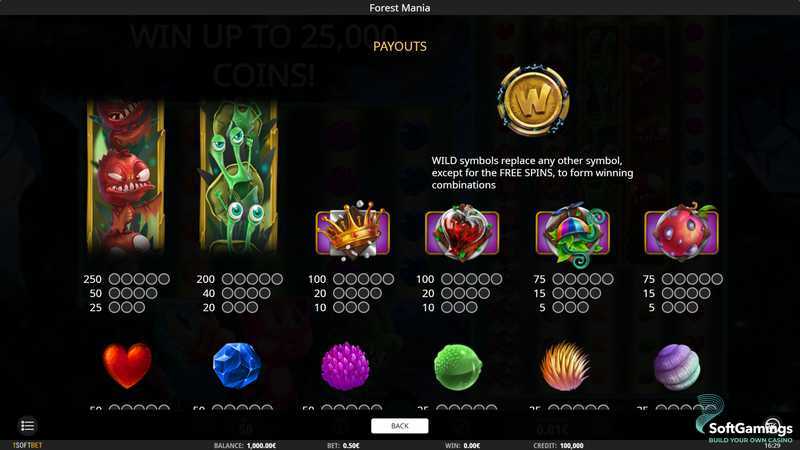This screenshot has height=450, width=800.
Task: Select the red monster stacked symbol
Action: click(126, 177)
